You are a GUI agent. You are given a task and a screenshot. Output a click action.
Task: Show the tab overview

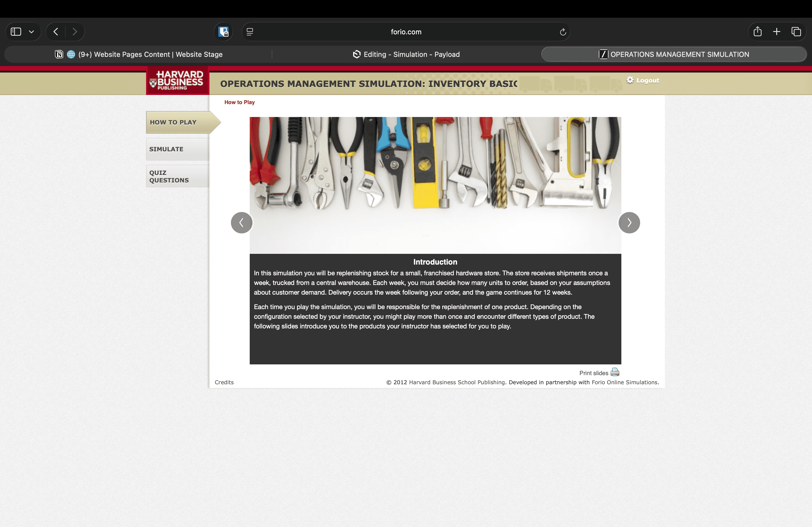(796, 32)
